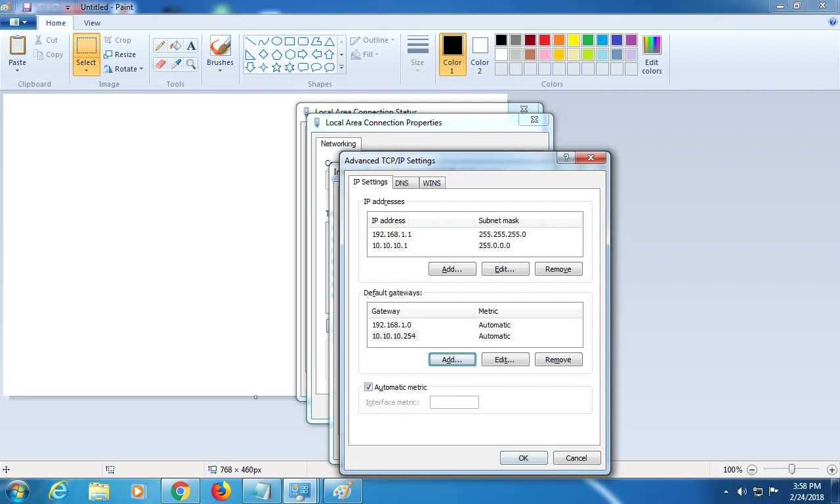Choose the Oval callout shape
The width and height of the screenshot is (840, 504).
[x=316, y=67]
